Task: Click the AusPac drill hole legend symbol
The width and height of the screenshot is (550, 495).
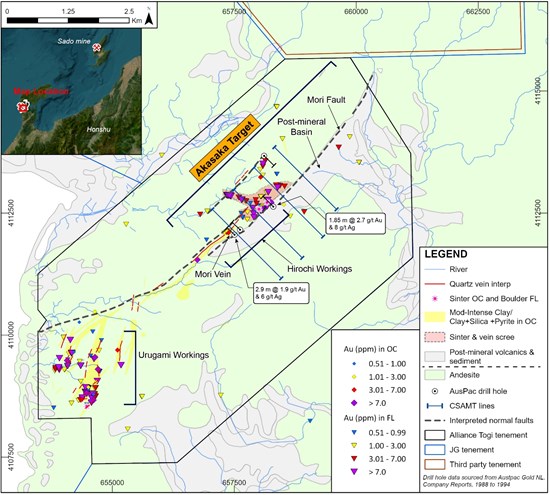Action: pos(435,391)
